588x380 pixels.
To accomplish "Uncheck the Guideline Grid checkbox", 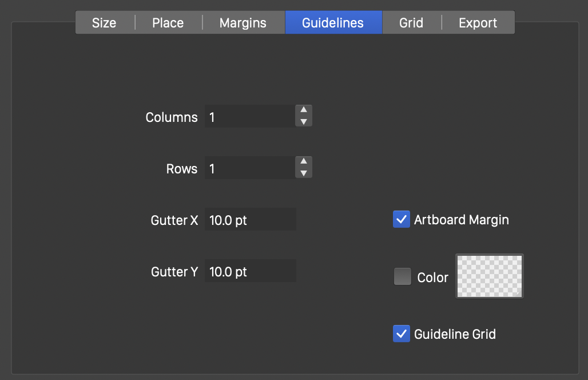I will click(x=402, y=334).
